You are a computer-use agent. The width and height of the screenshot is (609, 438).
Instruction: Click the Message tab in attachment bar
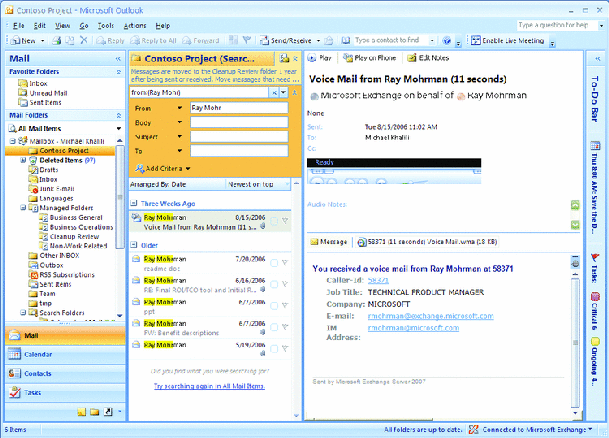(x=329, y=242)
